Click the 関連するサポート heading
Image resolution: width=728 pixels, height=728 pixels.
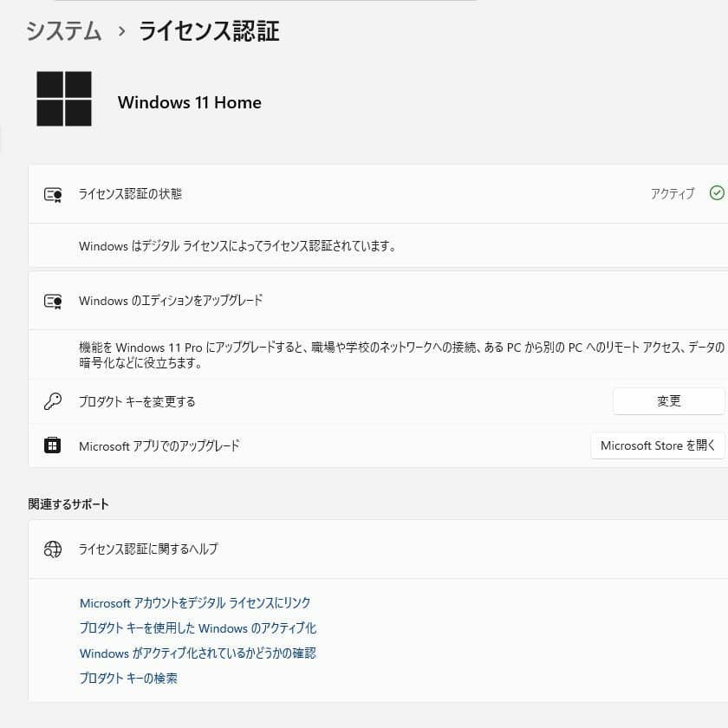coord(68,504)
